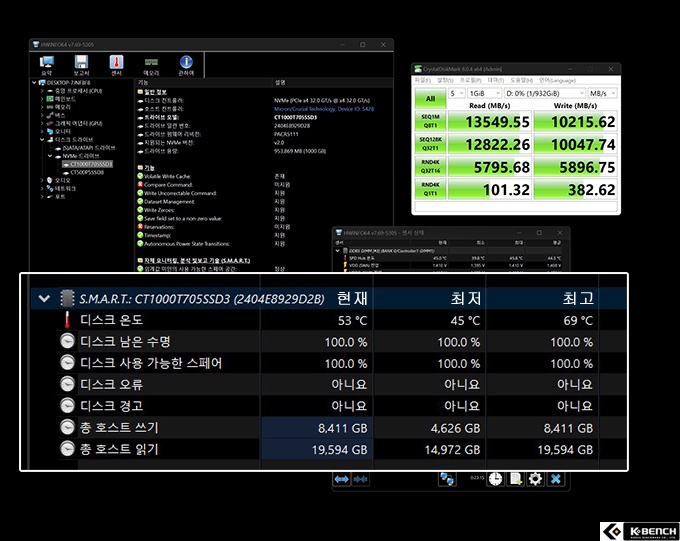Image resolution: width=680 pixels, height=541 pixels.
Task: Run all benchmarks with the All button
Action: (430, 98)
